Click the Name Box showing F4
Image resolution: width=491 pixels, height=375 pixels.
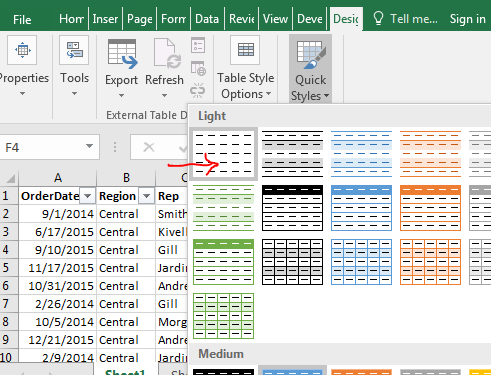[x=43, y=147]
